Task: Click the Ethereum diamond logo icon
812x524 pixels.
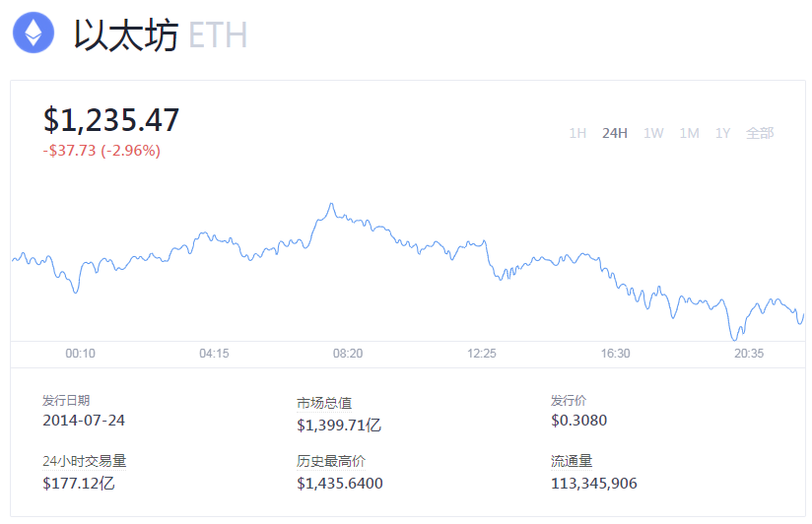Action: click(34, 33)
